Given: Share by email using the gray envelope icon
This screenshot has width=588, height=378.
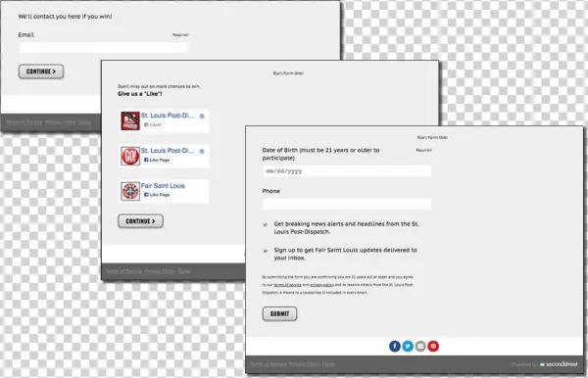Looking at the screenshot, I should coord(420,346).
